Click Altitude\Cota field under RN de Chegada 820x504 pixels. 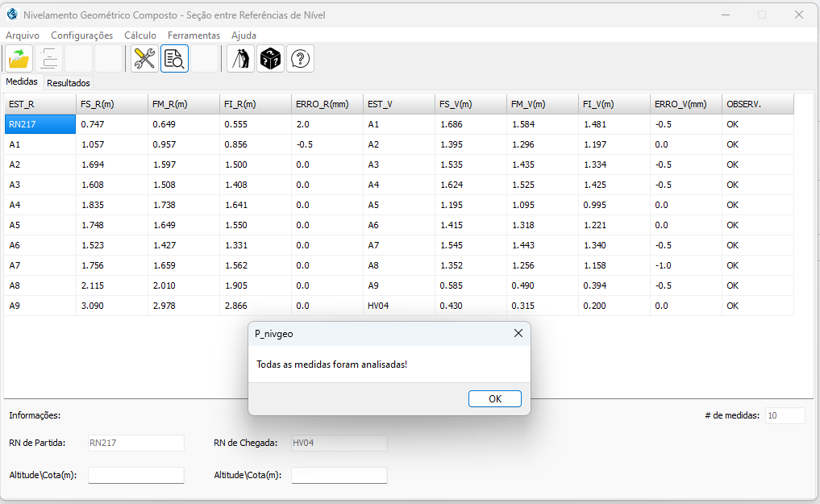339,475
